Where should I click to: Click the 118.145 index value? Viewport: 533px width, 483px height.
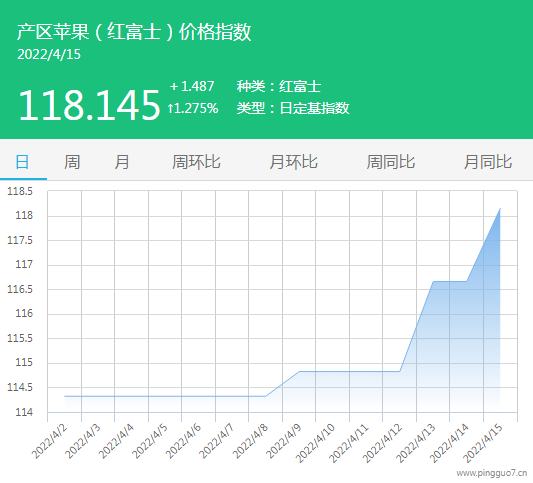coord(89,105)
